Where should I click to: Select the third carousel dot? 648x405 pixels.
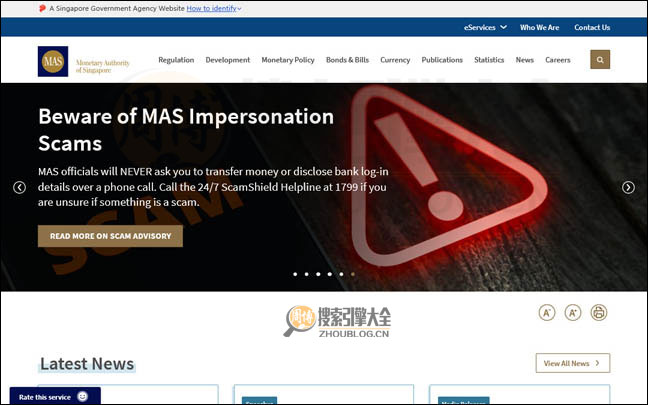tap(318, 274)
